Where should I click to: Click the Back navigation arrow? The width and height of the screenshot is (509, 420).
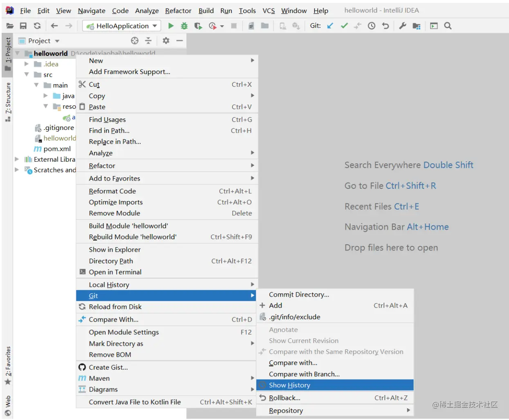click(x=54, y=26)
